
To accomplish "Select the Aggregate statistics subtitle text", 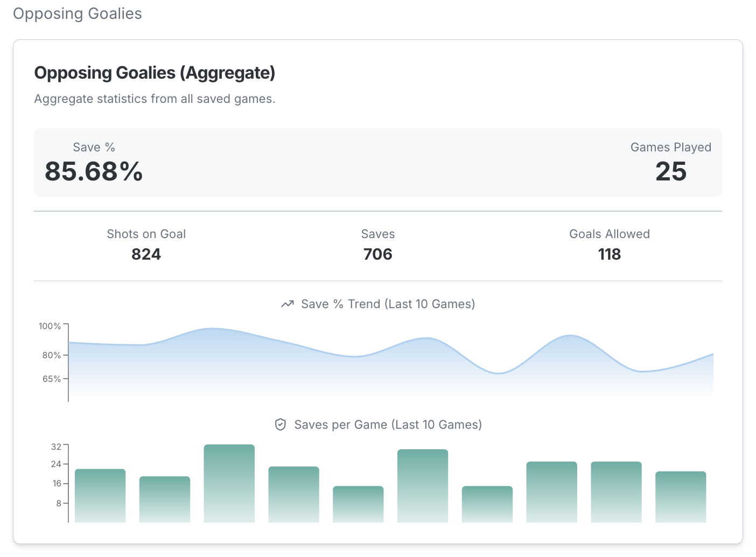I will pos(155,99).
